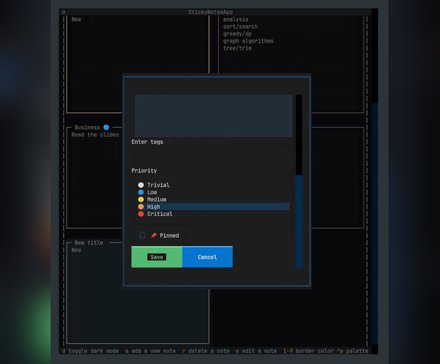Toggle the Pinned checkbox
This screenshot has height=364, width=440.
[142, 236]
